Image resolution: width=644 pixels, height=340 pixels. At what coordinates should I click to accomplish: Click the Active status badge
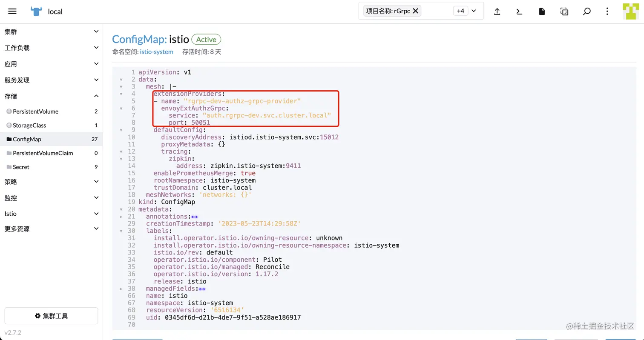click(x=206, y=40)
